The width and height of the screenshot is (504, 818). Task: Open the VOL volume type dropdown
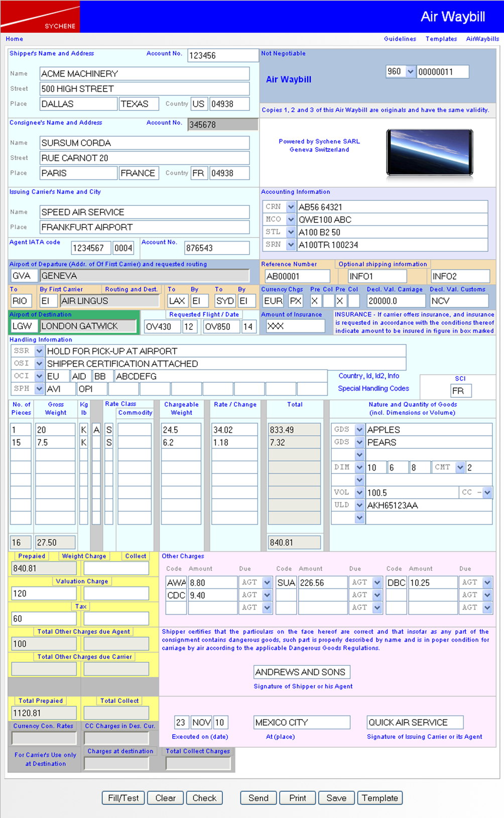359,492
